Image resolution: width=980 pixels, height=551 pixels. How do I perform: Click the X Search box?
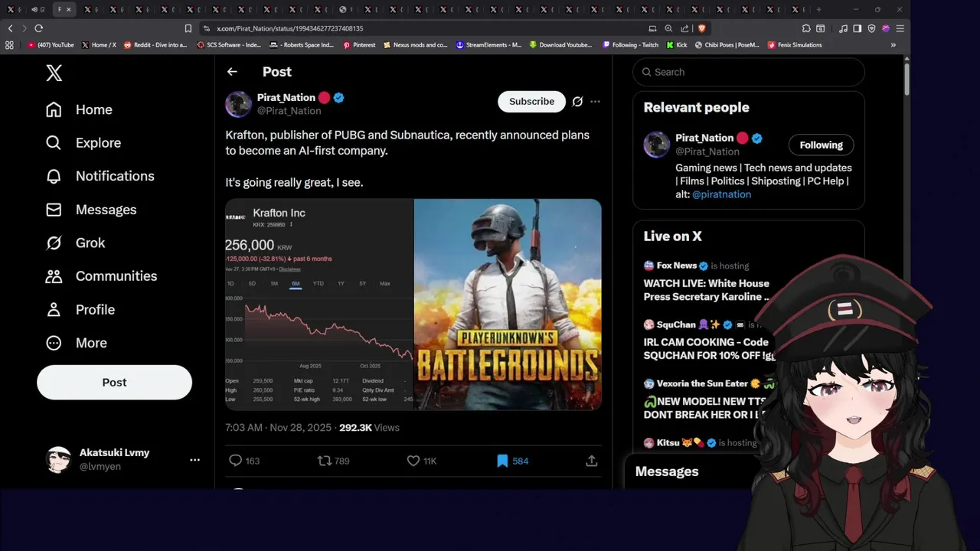pos(749,72)
